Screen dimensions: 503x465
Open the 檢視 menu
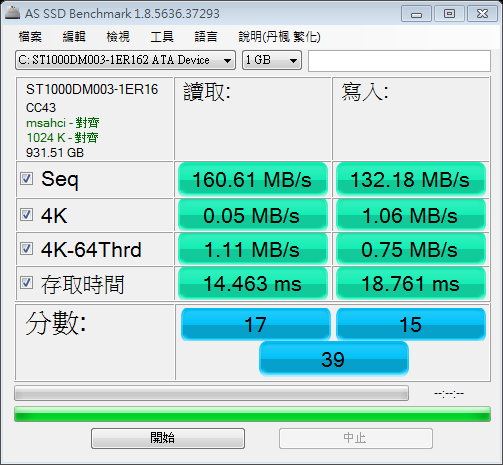pyautogui.click(x=118, y=37)
